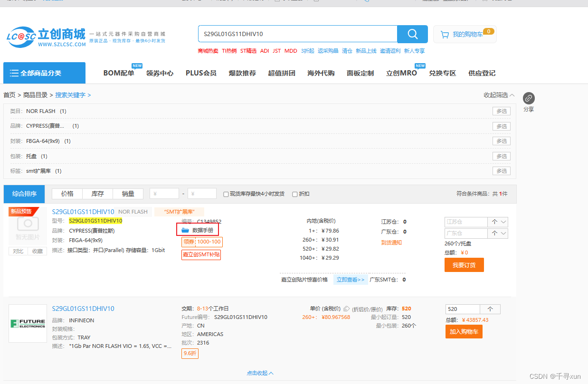The height and width of the screenshot is (384, 588).
Task: Click the 收藏 favorite button
Action: click(38, 251)
